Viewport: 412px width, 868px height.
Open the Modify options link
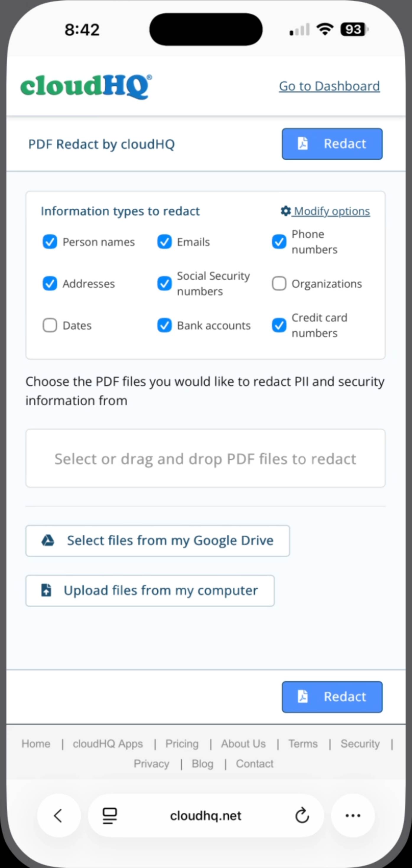point(332,211)
